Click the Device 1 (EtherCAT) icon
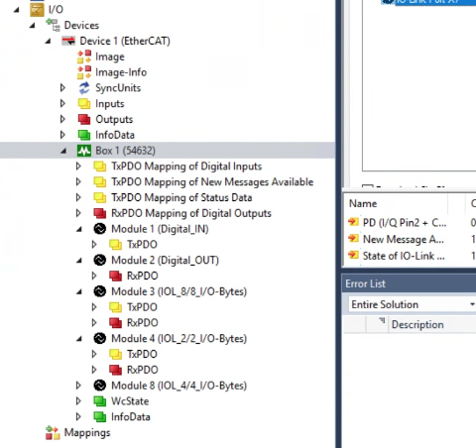 (68, 41)
